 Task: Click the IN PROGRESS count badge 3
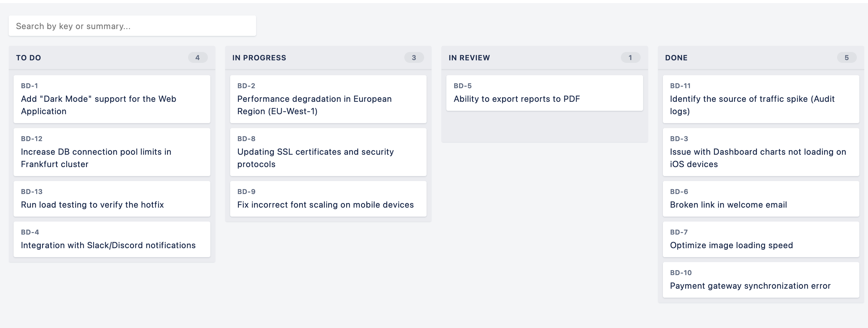point(414,58)
